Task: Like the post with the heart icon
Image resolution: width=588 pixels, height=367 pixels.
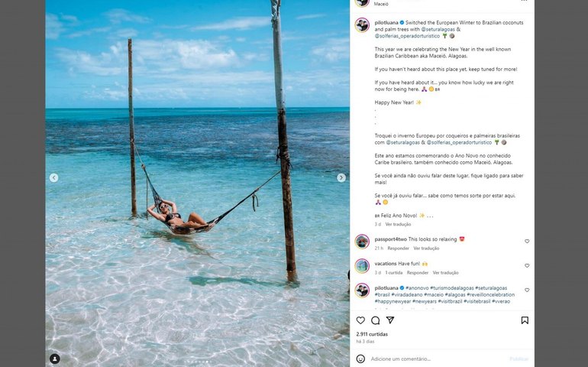Action: coord(360,320)
